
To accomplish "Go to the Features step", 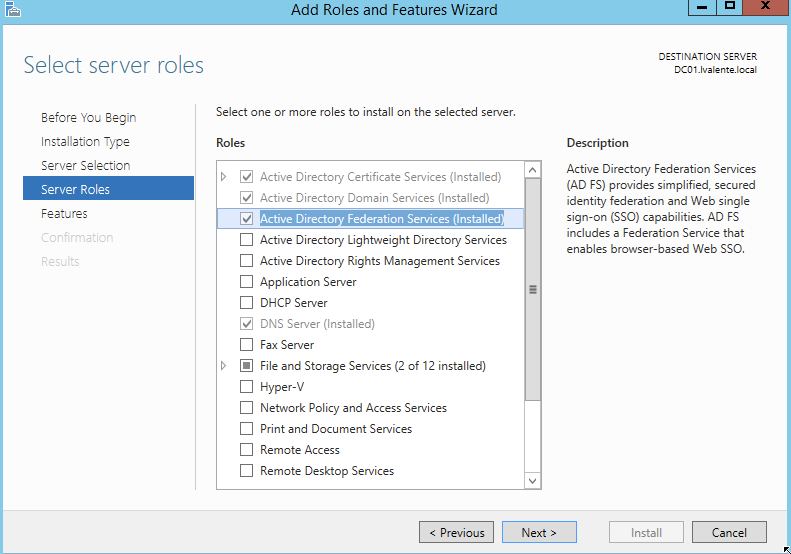I will 64,213.
